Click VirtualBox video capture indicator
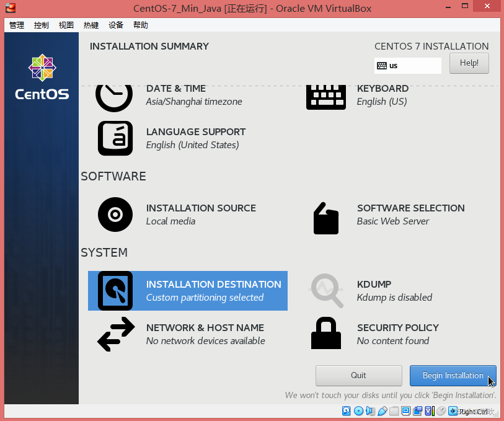This screenshot has width=504, height=421. (x=418, y=410)
